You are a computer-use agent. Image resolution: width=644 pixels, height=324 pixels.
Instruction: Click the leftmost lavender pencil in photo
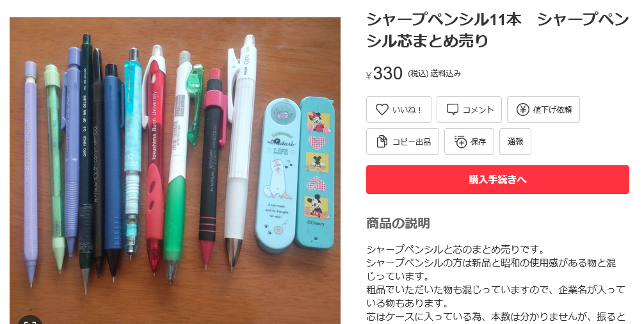(x=31, y=172)
